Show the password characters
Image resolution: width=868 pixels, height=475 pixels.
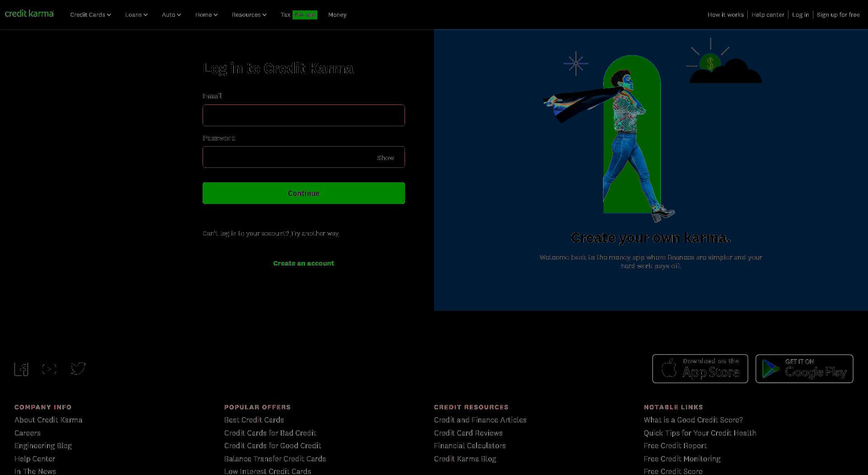[385, 158]
